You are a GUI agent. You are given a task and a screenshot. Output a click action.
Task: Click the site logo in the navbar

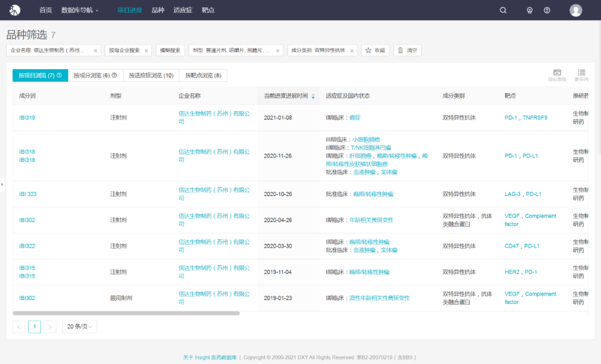point(14,10)
